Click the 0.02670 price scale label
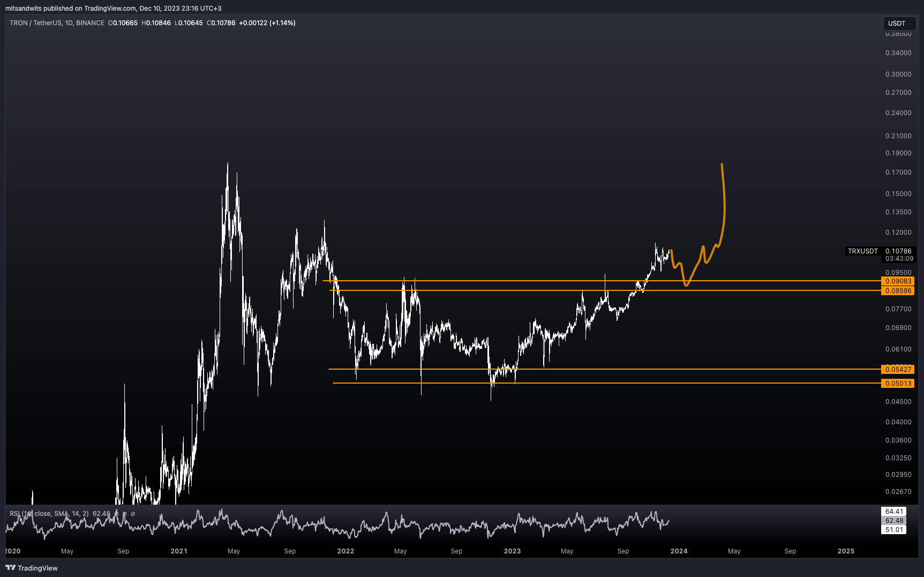 coord(898,492)
